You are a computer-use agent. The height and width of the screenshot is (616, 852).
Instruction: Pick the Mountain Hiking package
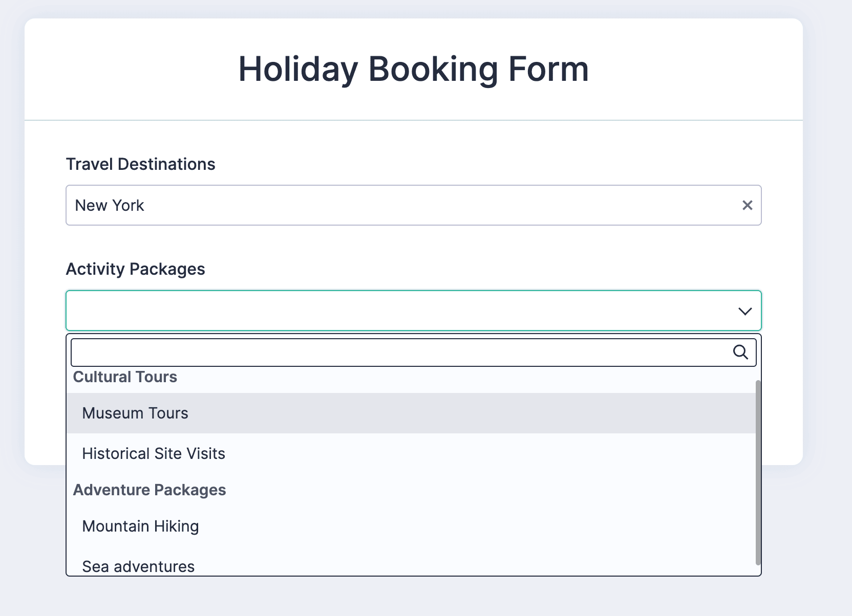140,526
